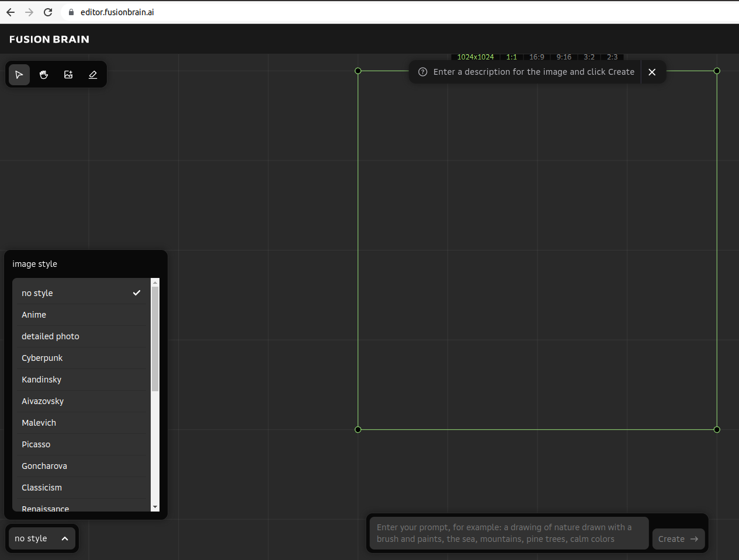Choose the 'no style' option in list
This screenshot has width=739, height=560.
pos(81,293)
